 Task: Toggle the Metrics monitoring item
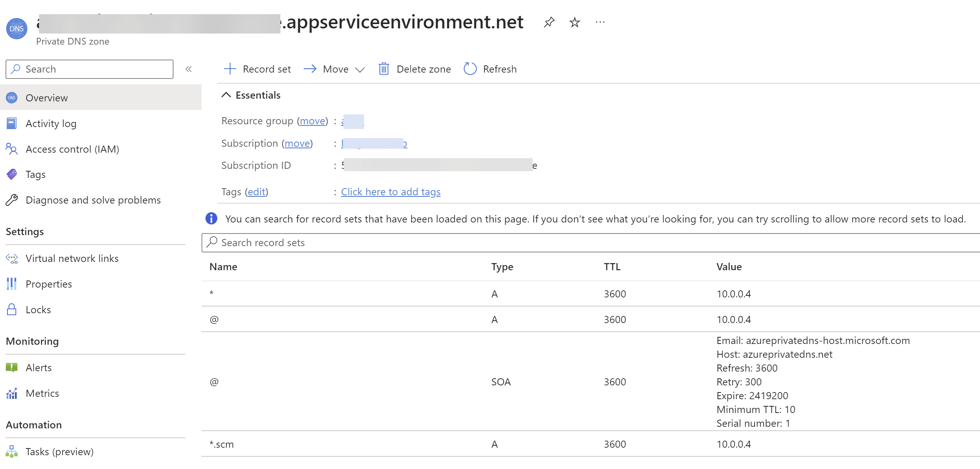click(x=42, y=393)
